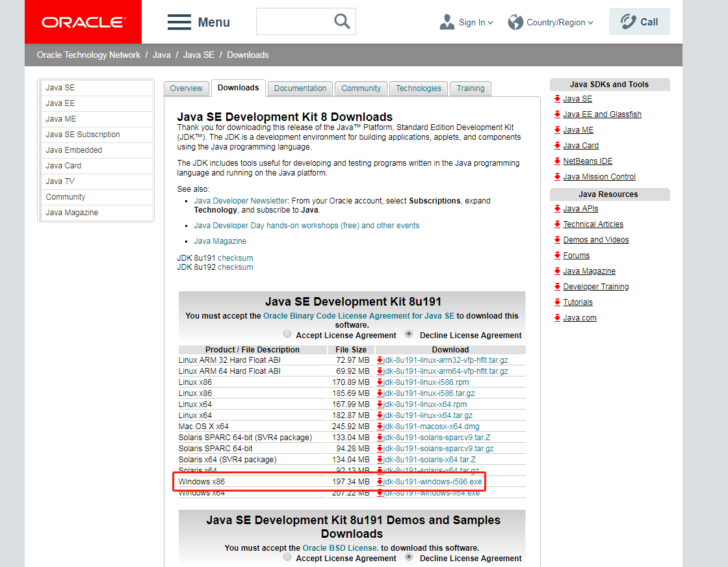The image size is (728, 567).
Task: Open Java Card link in right panel
Action: click(x=581, y=146)
